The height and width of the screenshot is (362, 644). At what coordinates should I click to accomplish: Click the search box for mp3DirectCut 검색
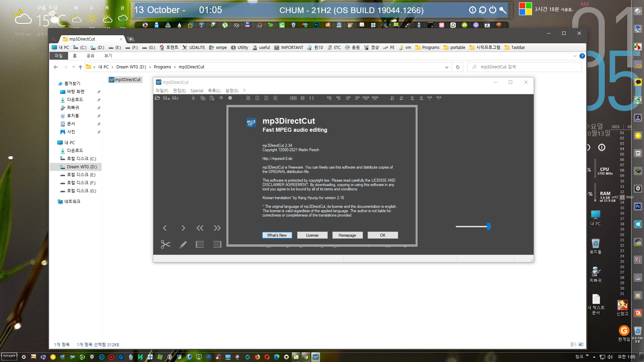pos(525,67)
